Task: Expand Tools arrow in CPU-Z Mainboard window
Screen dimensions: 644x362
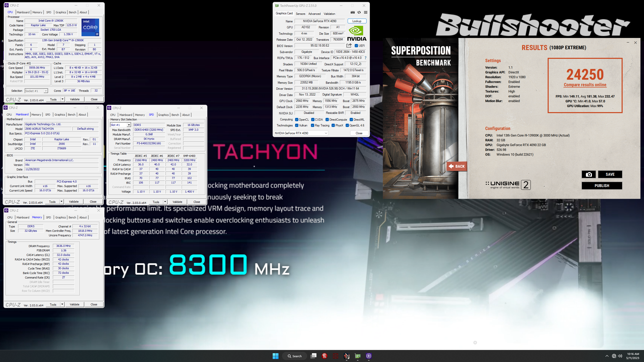Action: point(61,202)
